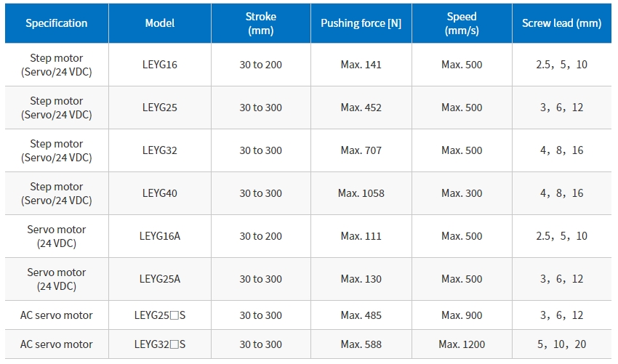Screen dimensions: 618x364
Task: Select the LEYG25□S model cell
Action: (x=160, y=315)
